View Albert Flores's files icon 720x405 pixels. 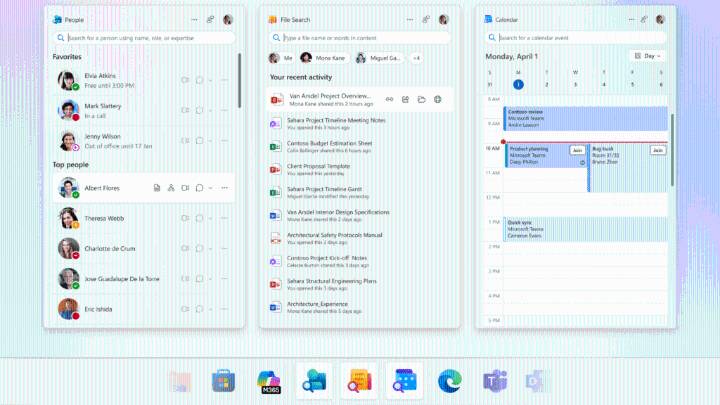tap(157, 188)
